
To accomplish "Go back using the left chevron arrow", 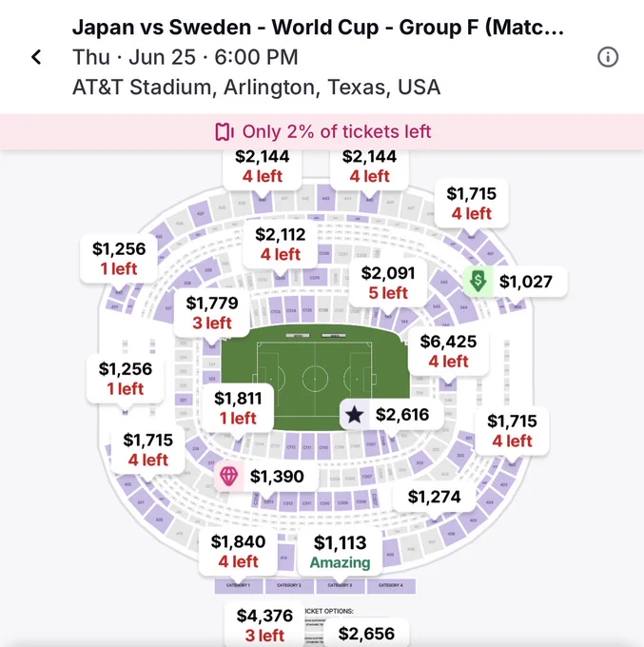I will click(36, 57).
